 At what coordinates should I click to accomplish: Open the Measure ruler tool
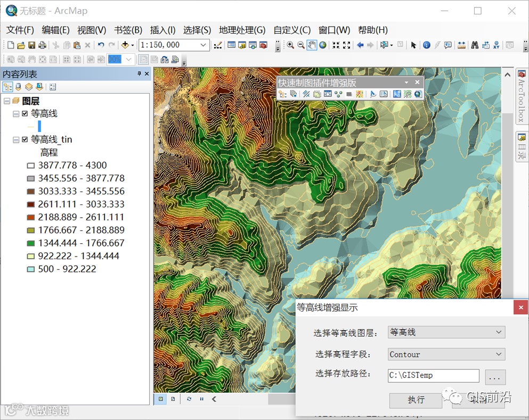coord(461,45)
